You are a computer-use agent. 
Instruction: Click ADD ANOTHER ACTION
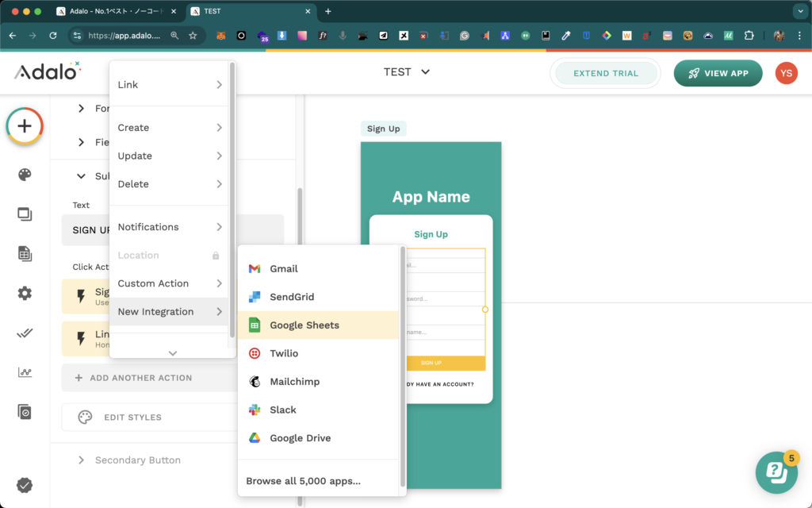(x=149, y=378)
